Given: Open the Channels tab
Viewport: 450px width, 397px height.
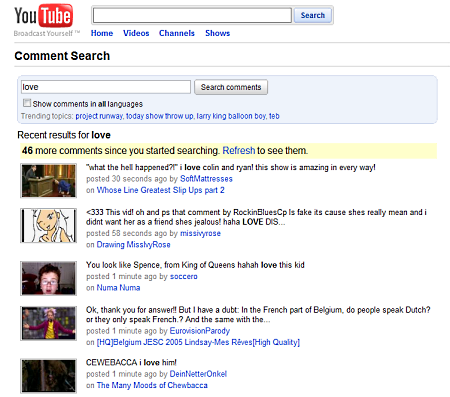Looking at the screenshot, I should (x=177, y=33).
